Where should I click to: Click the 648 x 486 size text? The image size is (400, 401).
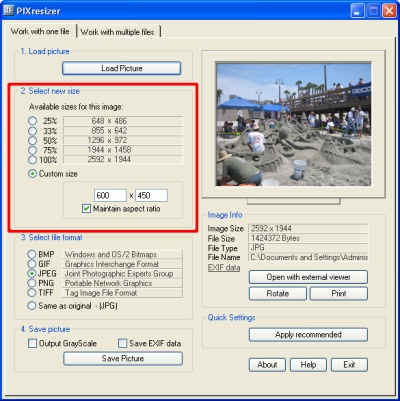109,121
